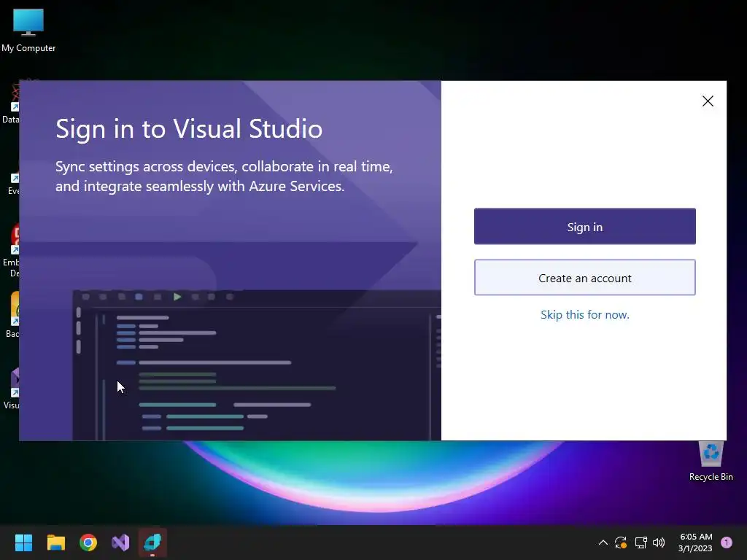Open My Computer desktop icon
Image resolution: width=747 pixels, height=560 pixels.
28,31
